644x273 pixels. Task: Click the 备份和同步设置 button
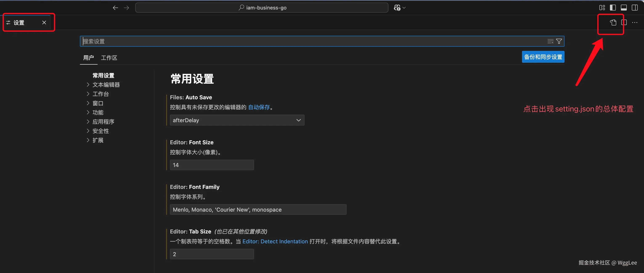[x=543, y=57]
